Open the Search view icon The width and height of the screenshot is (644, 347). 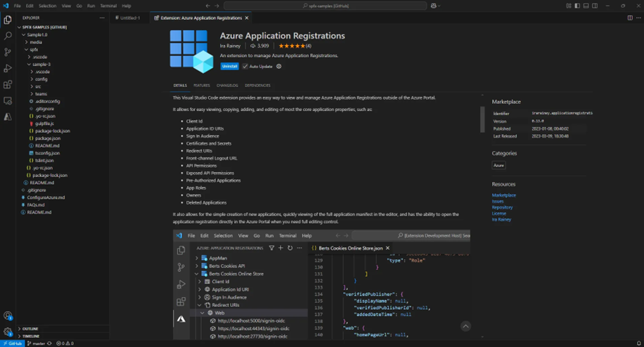pyautogui.click(x=8, y=36)
